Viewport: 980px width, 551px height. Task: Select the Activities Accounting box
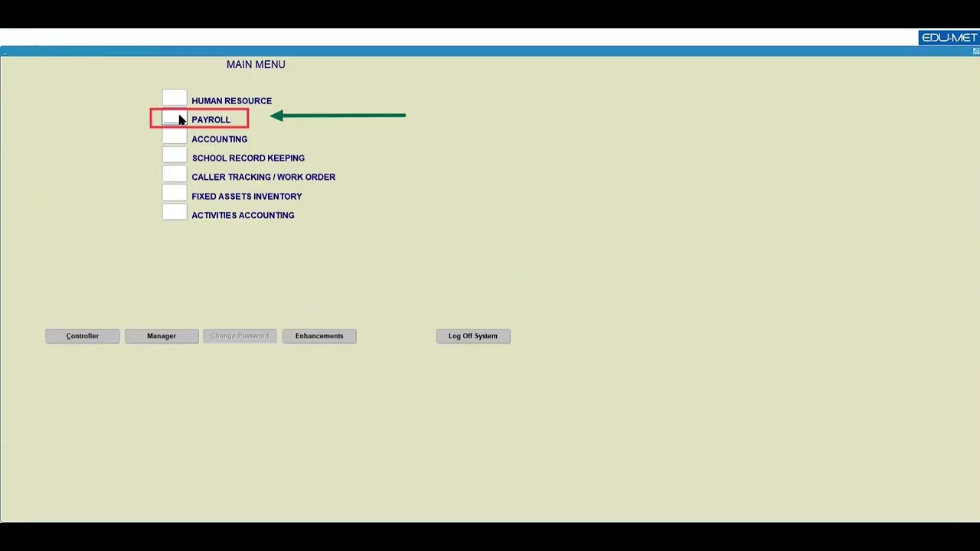tap(175, 213)
